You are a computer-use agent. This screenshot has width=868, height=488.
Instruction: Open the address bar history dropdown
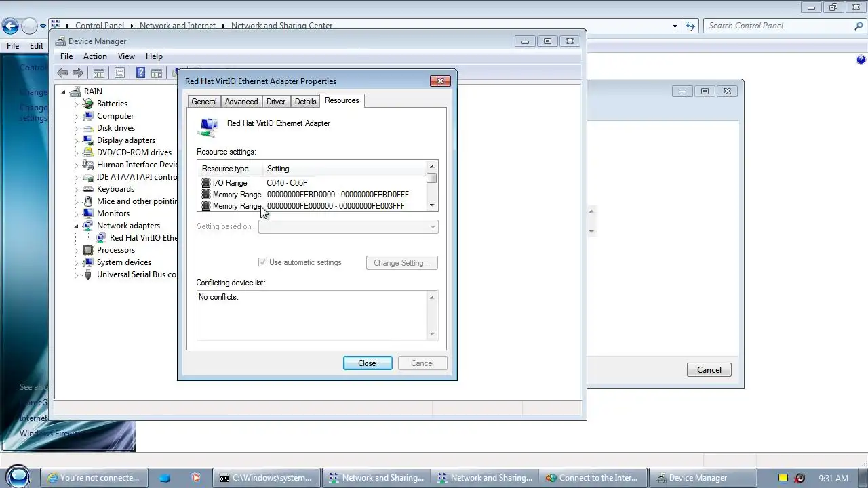pyautogui.click(x=675, y=26)
